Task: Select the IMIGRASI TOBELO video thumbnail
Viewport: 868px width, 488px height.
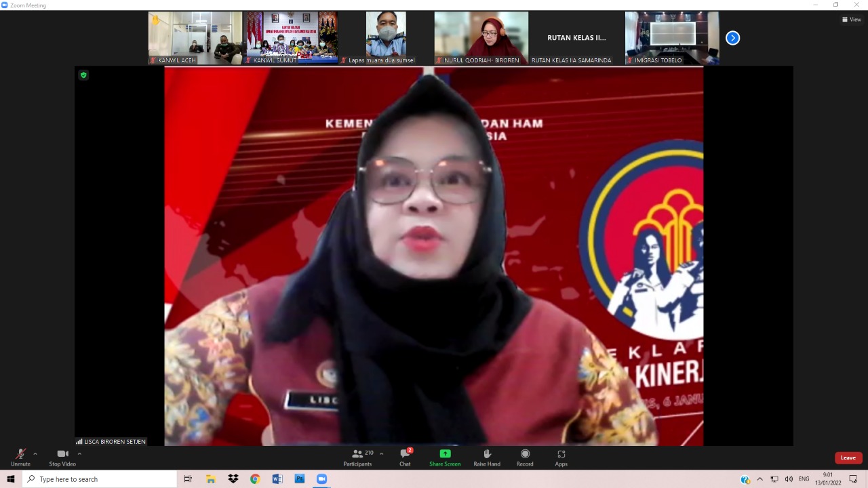Action: tap(671, 38)
